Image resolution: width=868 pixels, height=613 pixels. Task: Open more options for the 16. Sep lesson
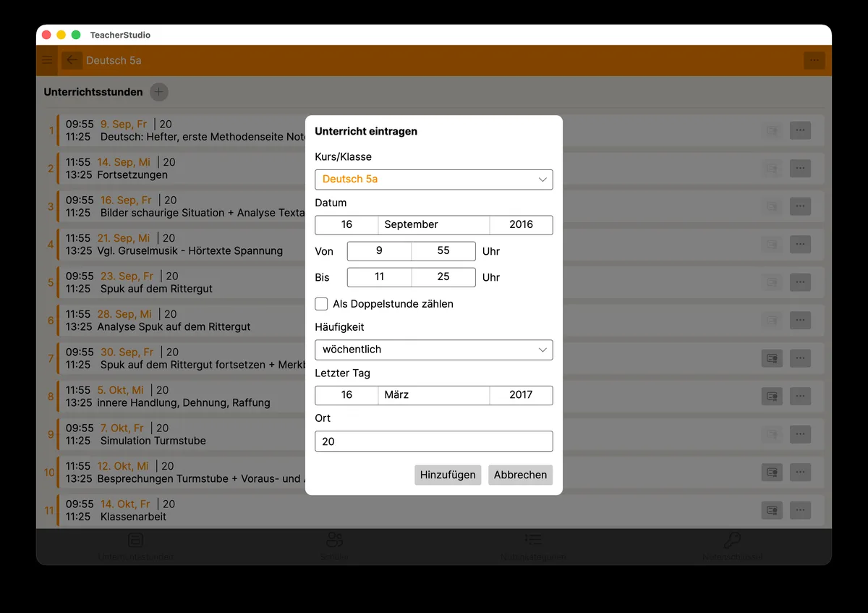point(800,206)
